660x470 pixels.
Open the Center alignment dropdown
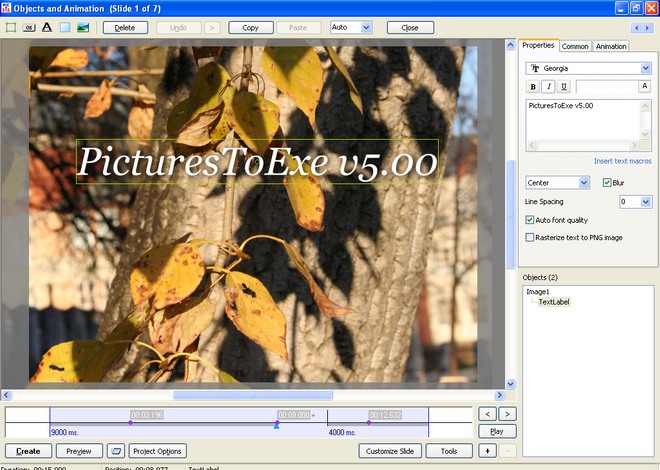tap(584, 183)
